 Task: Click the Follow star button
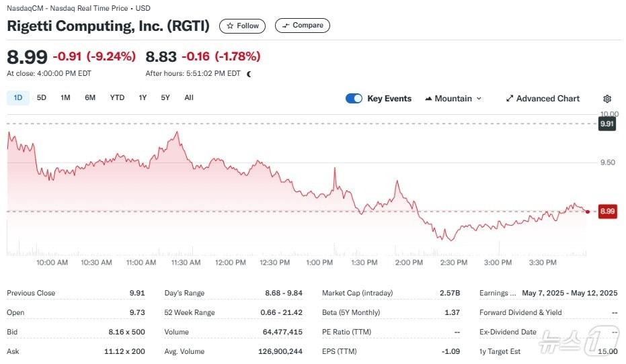tap(242, 26)
